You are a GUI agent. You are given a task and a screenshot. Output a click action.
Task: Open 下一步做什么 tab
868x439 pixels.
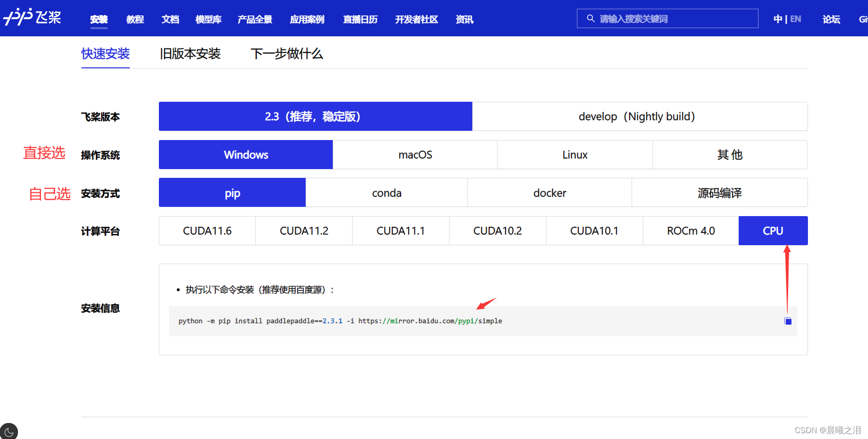pyautogui.click(x=286, y=54)
